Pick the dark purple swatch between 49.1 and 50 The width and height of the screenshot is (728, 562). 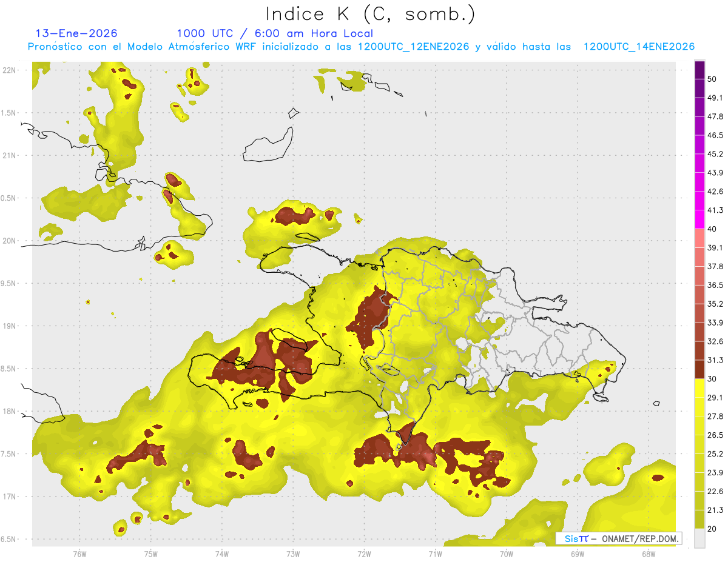click(x=699, y=88)
